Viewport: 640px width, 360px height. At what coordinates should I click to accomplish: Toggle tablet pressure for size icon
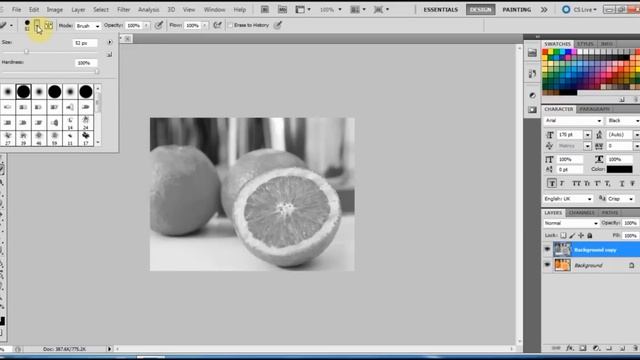pos(278,25)
